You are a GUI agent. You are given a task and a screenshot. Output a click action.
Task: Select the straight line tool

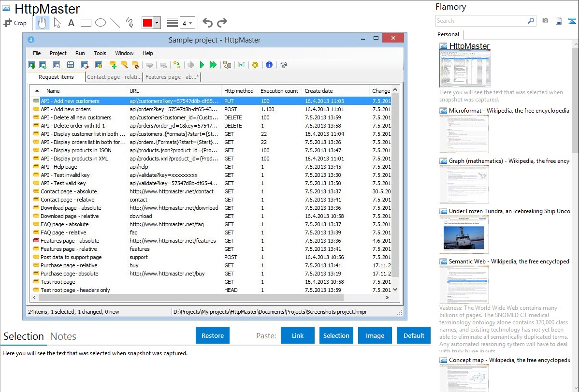coord(115,23)
